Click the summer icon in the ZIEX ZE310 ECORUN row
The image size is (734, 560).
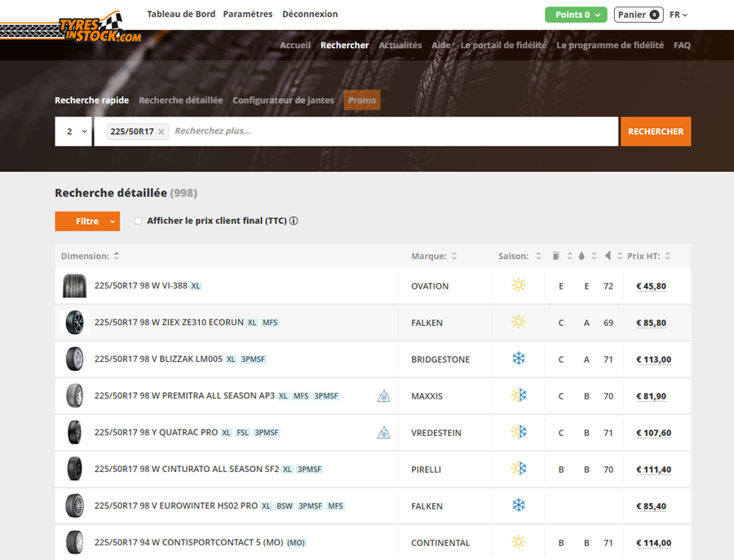(x=518, y=322)
